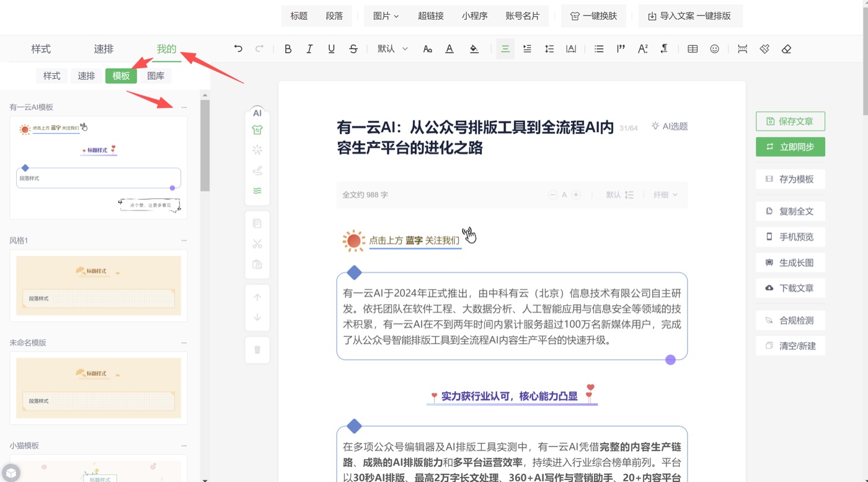Select the 图库 sub-tab

156,76
